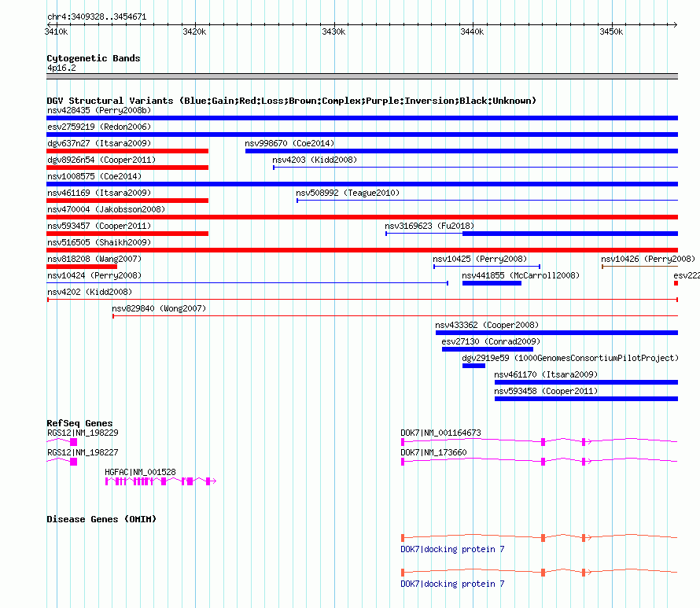
Task: Click the 3430k ruler tick label
Action: 333,31
